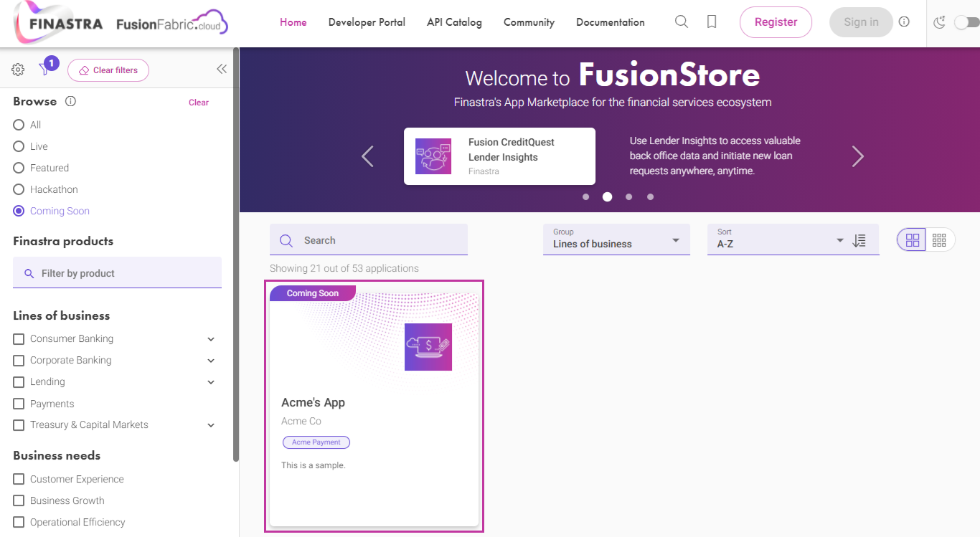Click the info icon next to Browse
Screen dimensions: 980x537
coord(70,101)
